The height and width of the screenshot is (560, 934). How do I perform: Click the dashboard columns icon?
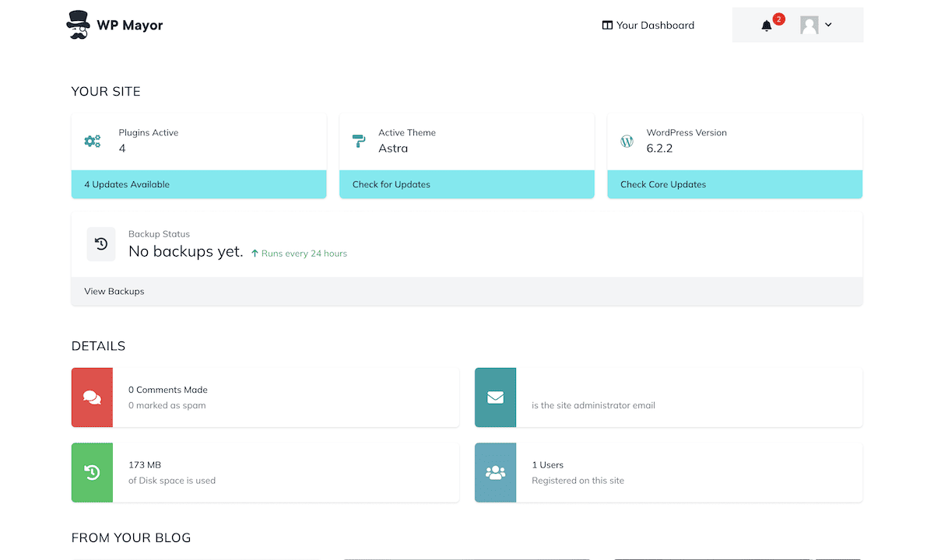point(607,25)
